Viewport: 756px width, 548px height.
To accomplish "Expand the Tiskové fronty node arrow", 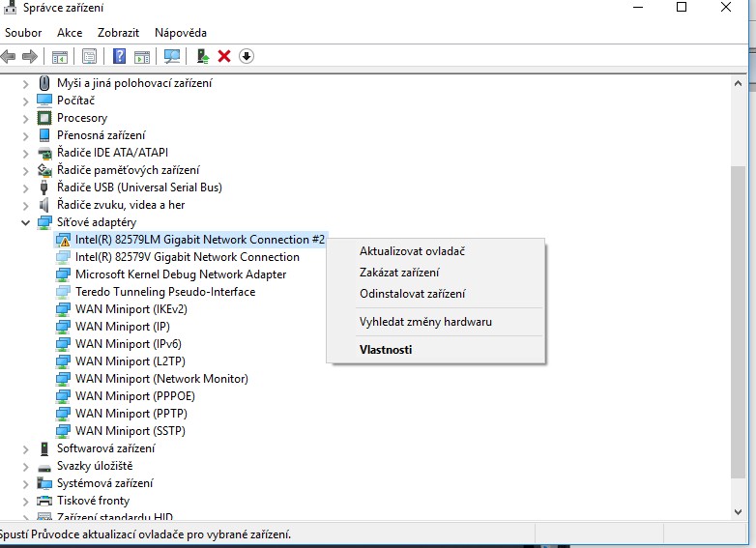I will (25, 502).
